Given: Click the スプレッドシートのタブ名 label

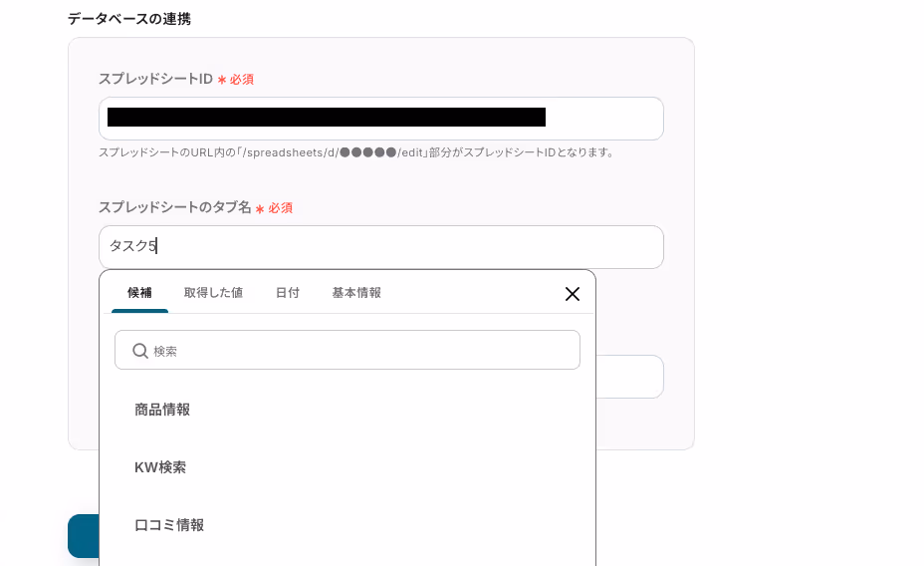Looking at the screenshot, I should click(x=174, y=207).
